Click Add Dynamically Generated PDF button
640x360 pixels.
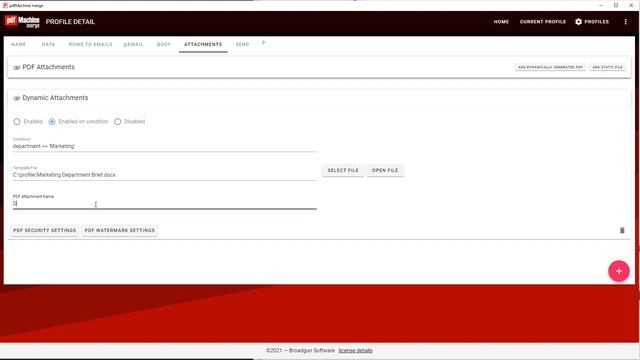(550, 67)
